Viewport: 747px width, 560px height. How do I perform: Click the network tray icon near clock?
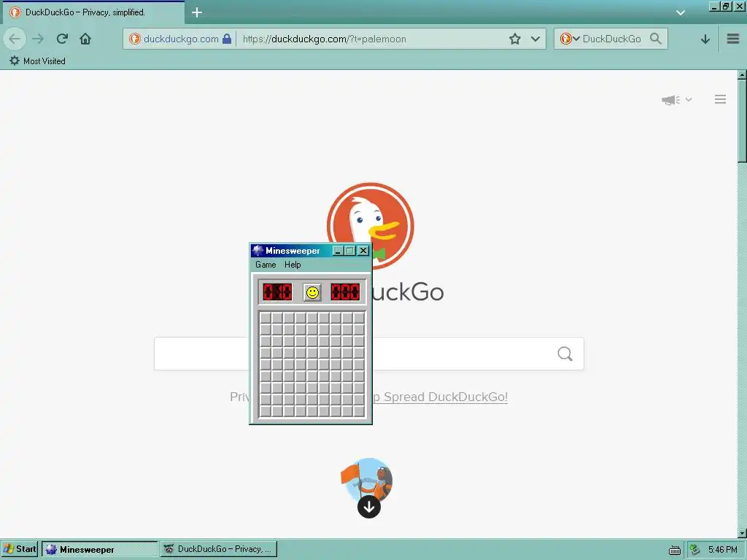point(694,550)
